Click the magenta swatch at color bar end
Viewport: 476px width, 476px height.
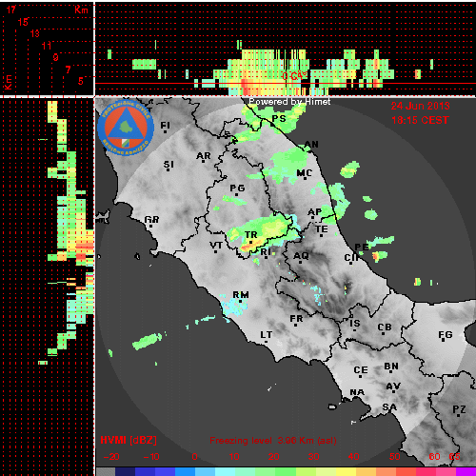(x=466, y=472)
